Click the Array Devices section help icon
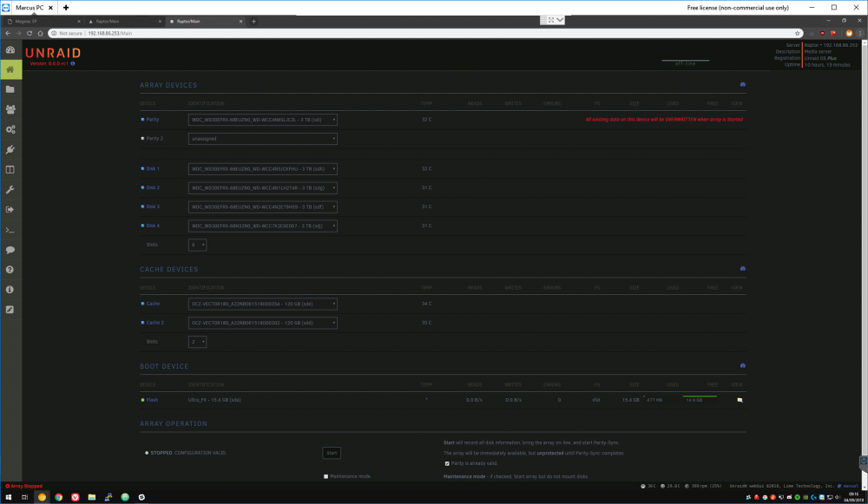This screenshot has width=868, height=504. click(743, 85)
